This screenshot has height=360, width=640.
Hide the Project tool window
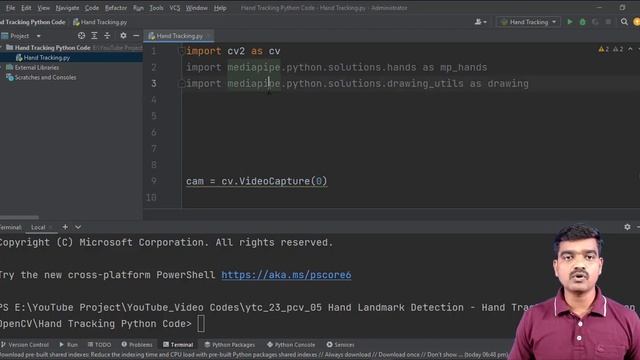tap(136, 36)
